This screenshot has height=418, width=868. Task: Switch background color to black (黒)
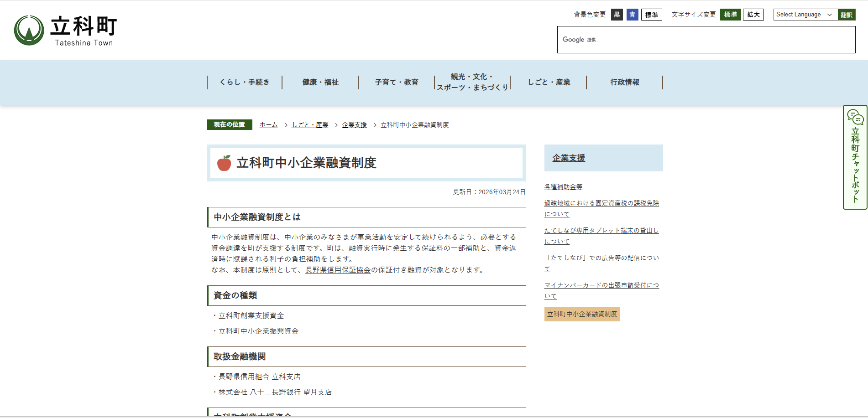pyautogui.click(x=617, y=15)
